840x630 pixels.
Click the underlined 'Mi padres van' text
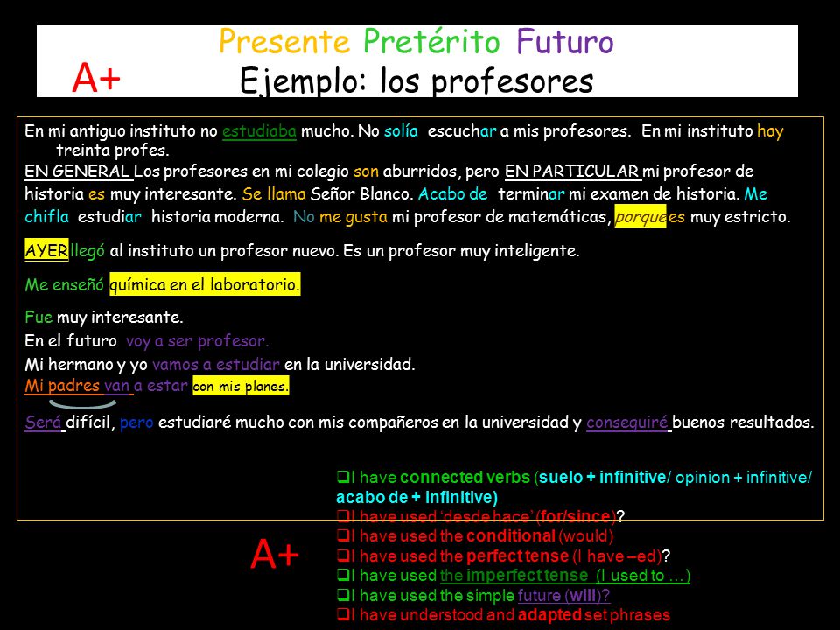pyautogui.click(x=77, y=386)
